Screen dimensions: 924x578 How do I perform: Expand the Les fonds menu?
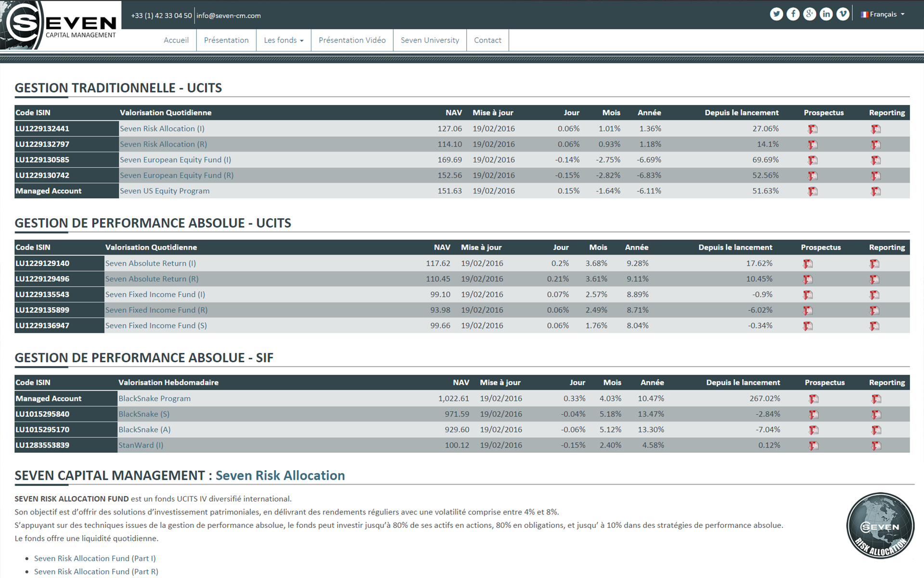click(x=283, y=40)
